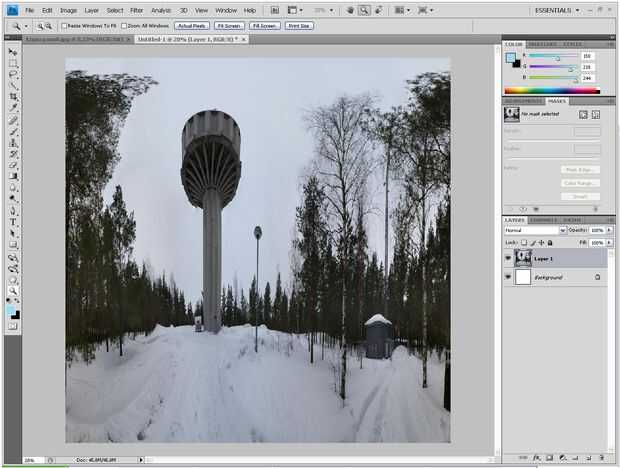Open the Image menu
This screenshot has width=620, height=468.
(x=68, y=10)
